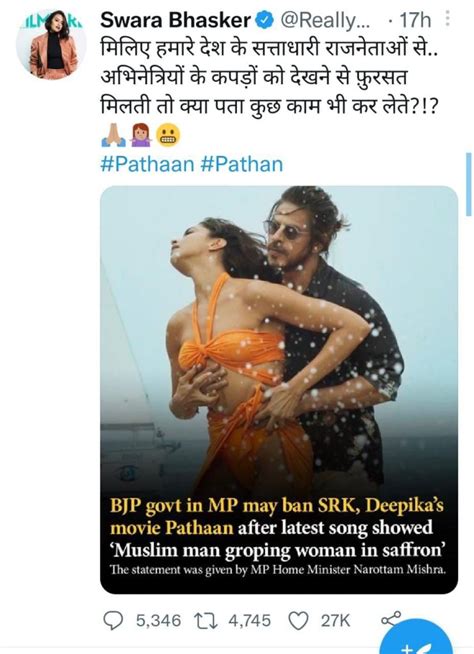This screenshot has width=474, height=654.
Task: Open Swara Bhasker's profile picture
Action: [x=51, y=44]
